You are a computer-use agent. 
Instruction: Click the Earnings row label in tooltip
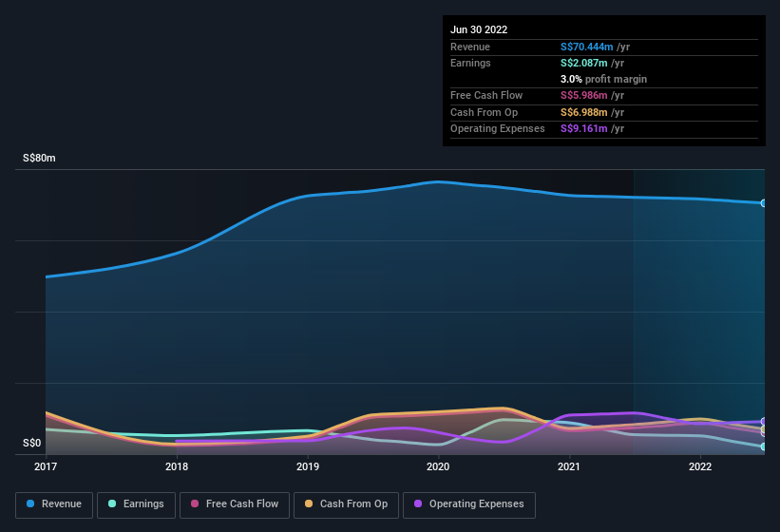(470, 63)
